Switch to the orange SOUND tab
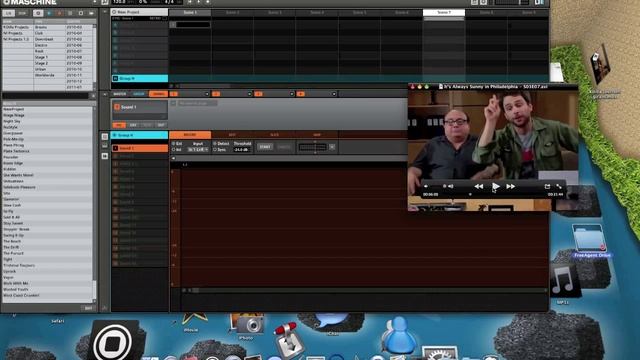640x360 pixels. coord(158,94)
